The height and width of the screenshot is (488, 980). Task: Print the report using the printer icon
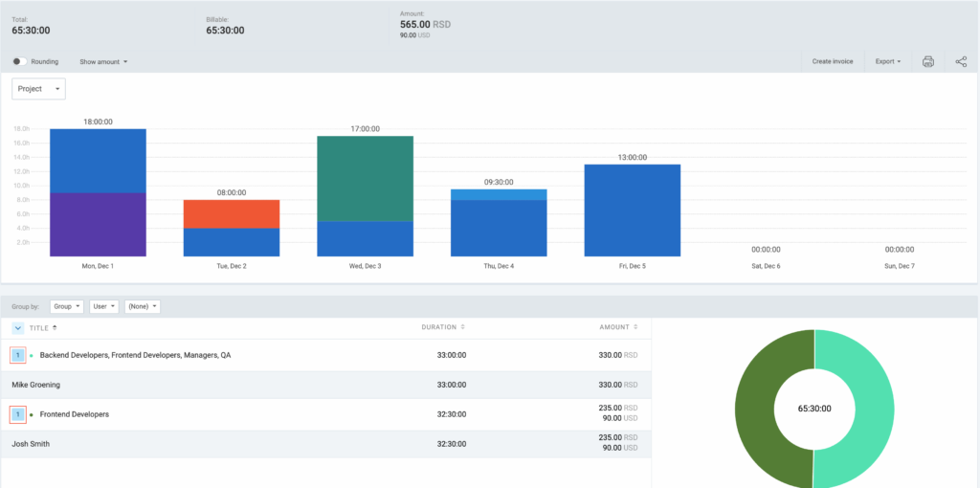click(x=927, y=61)
